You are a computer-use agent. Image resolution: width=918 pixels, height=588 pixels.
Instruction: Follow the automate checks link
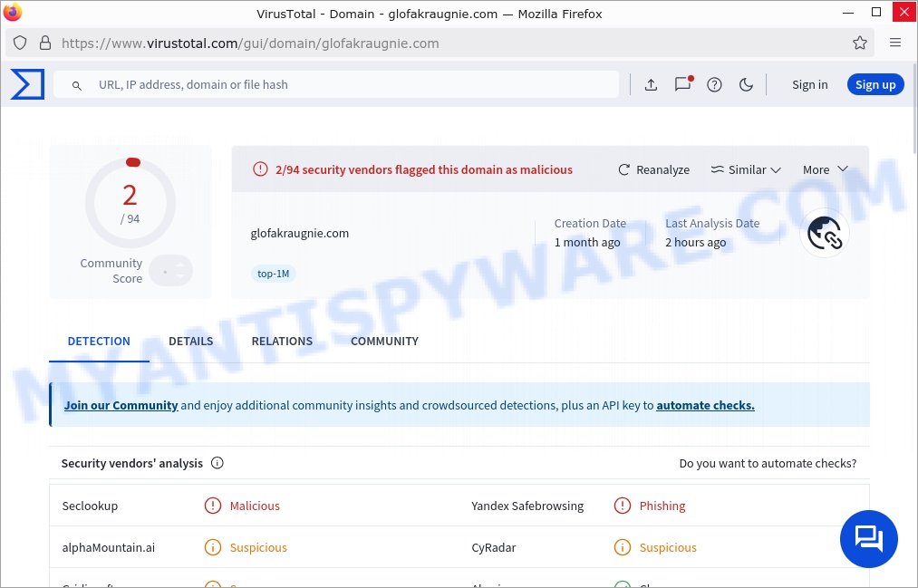coord(705,406)
